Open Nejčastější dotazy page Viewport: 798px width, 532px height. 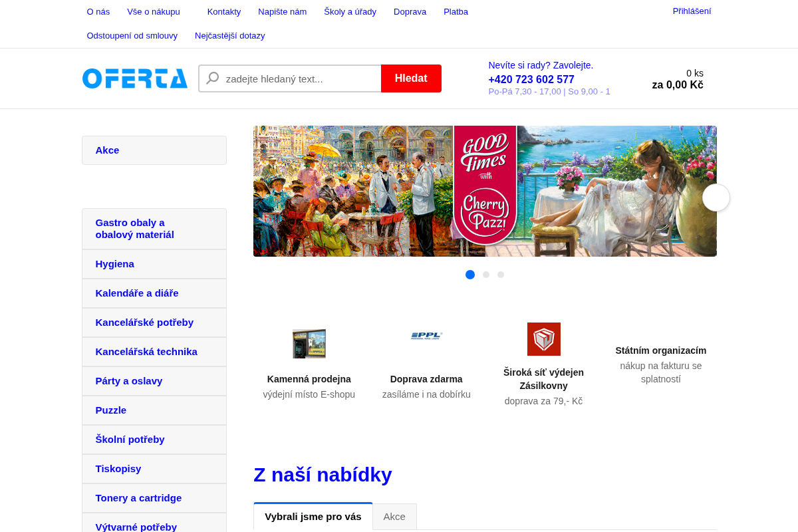tap(230, 35)
